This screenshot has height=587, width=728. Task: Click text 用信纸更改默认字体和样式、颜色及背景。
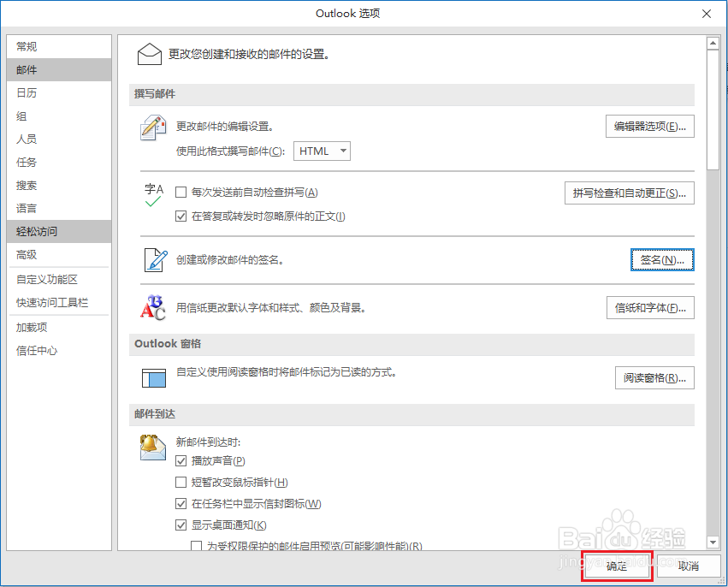(x=270, y=308)
